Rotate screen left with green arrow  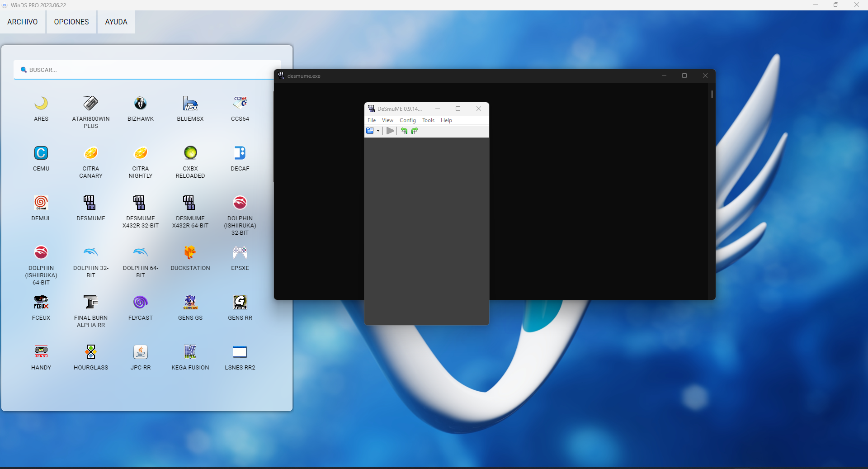[404, 131]
